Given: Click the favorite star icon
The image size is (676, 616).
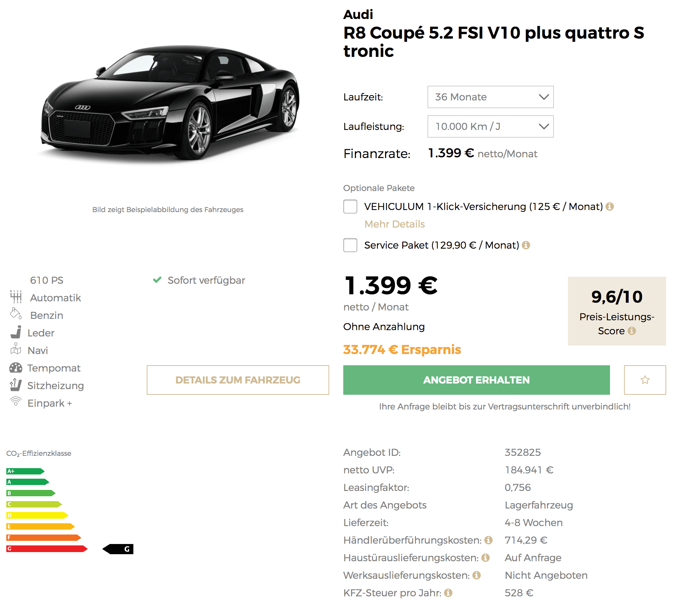Looking at the screenshot, I should tap(645, 380).
